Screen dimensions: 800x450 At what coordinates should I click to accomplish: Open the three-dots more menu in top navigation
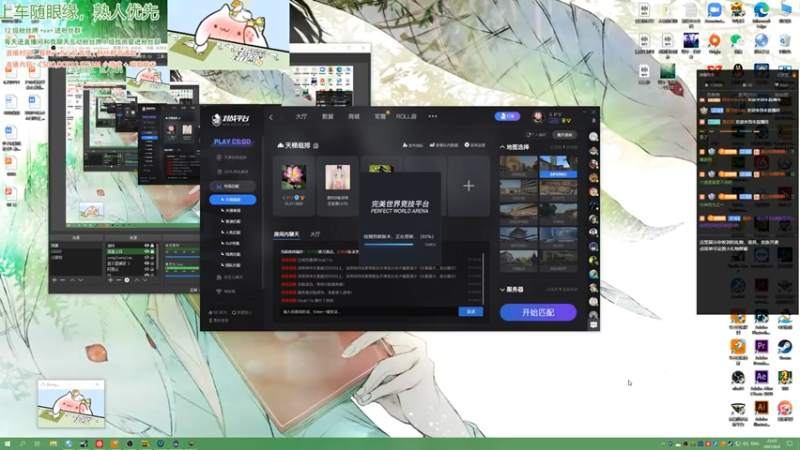pyautogui.click(x=433, y=116)
